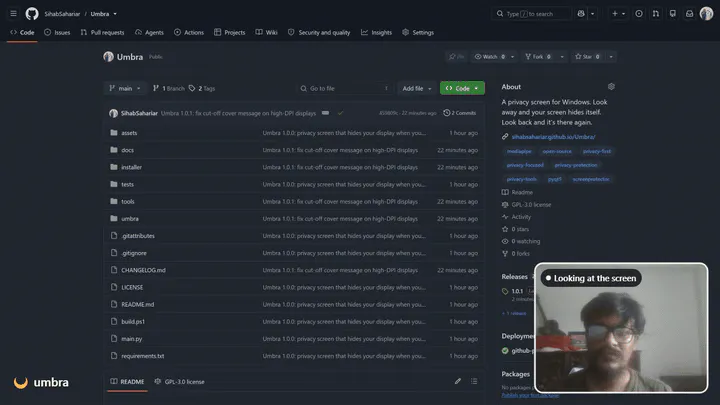The width and height of the screenshot is (720, 405).
Task: Open the umbra folder
Action: click(x=129, y=219)
